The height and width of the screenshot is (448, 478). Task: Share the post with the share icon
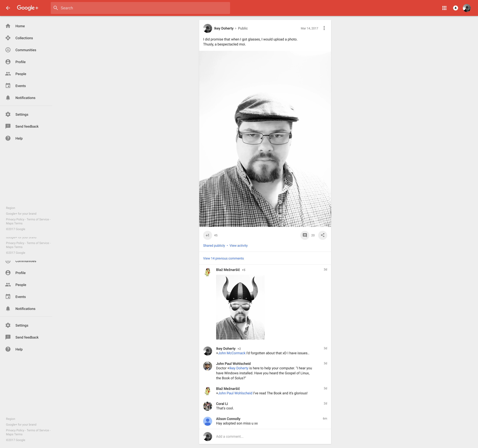tap(322, 235)
